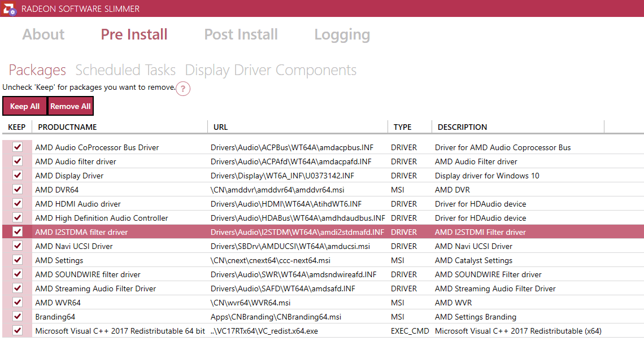
Task: Click the Keep All button
Action: [x=25, y=106]
